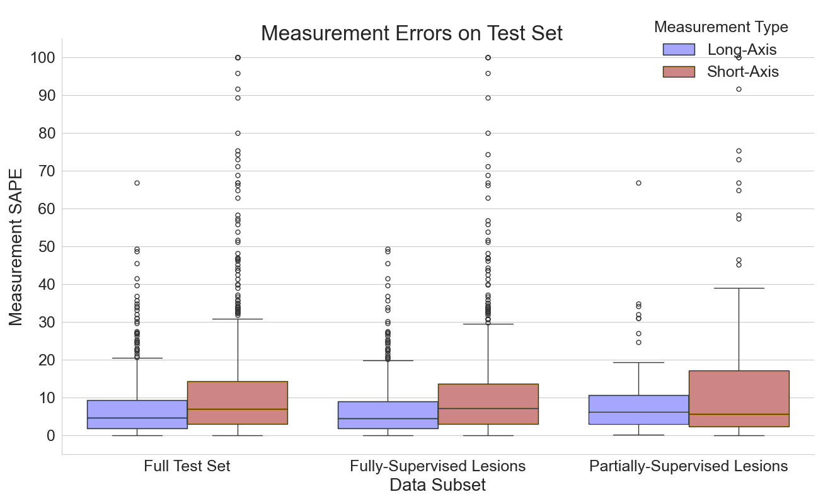Select the Long-Axis legend label
823x504 pixels.
(x=742, y=50)
